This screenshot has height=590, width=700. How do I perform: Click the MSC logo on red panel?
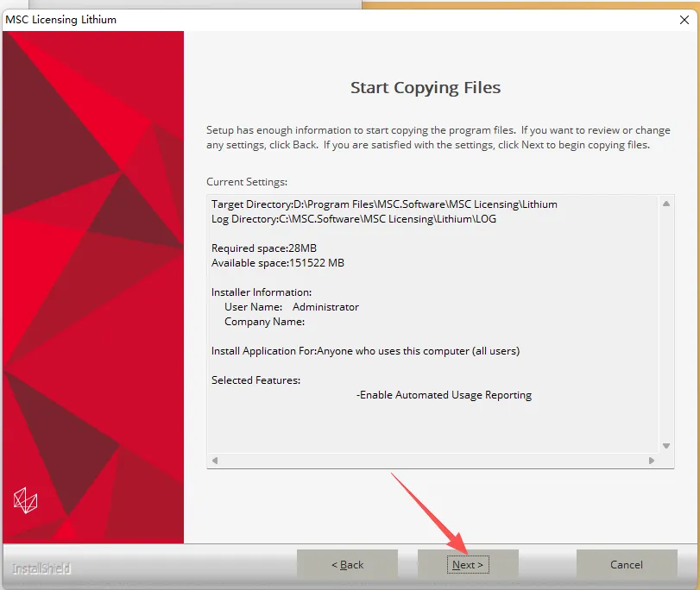click(25, 500)
